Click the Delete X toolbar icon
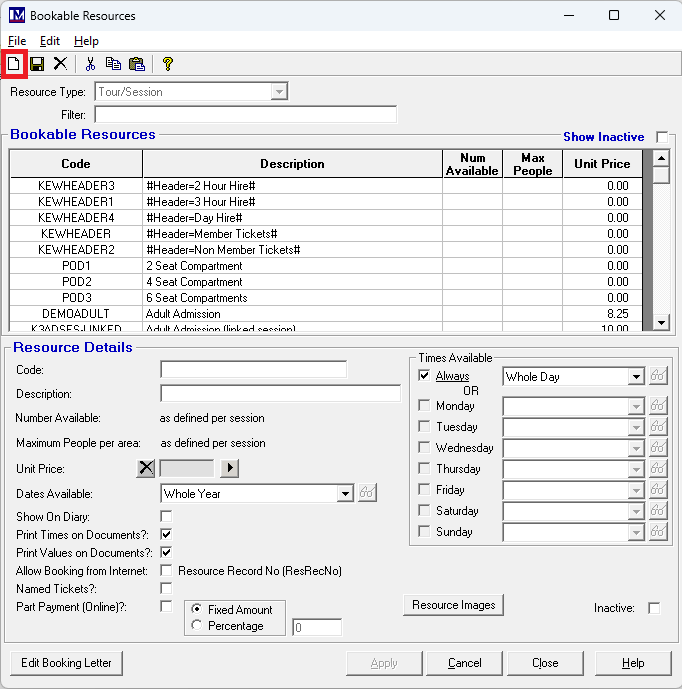Viewport: 682px width, 691px height. (60, 64)
